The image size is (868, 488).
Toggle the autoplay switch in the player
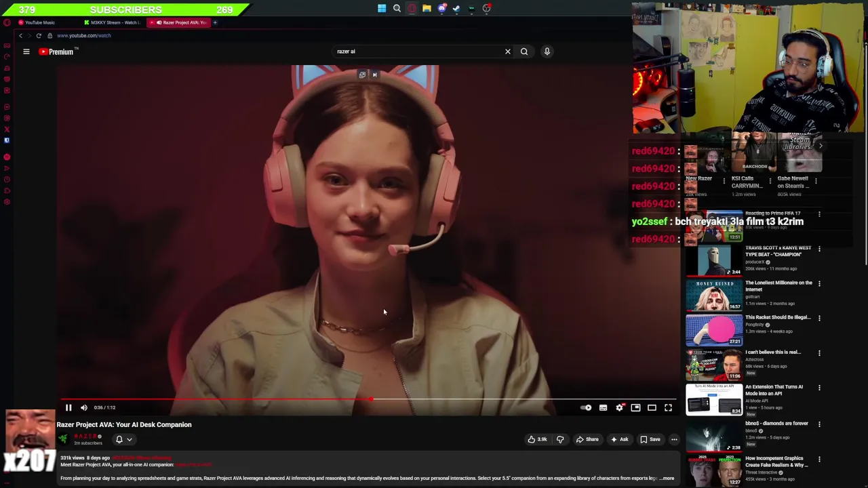(x=587, y=407)
